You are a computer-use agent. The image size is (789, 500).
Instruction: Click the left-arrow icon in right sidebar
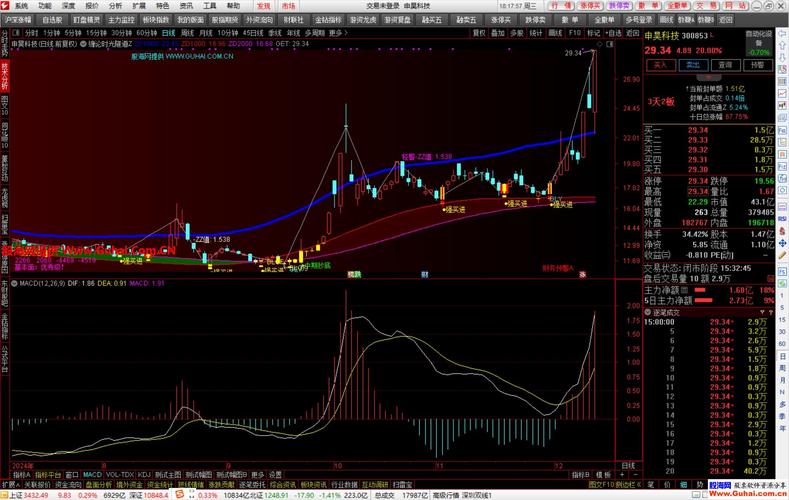(x=782, y=33)
